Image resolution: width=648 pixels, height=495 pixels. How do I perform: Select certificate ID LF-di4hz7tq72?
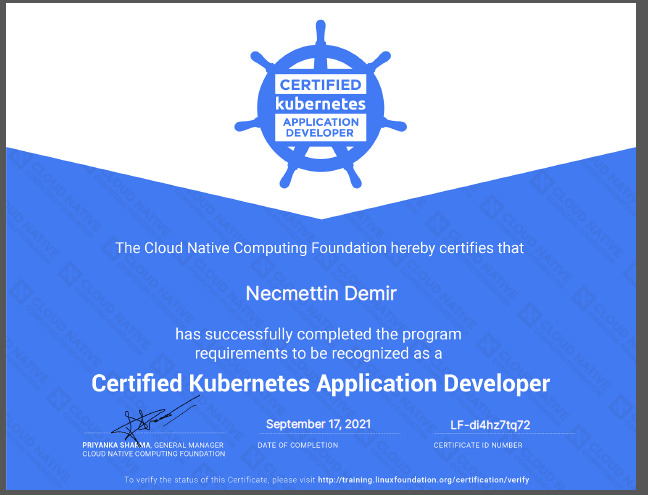(x=490, y=425)
